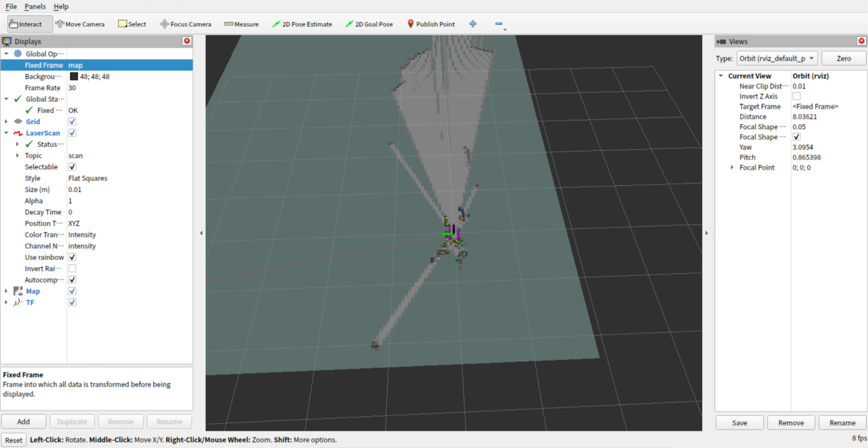Save the current view
Image resolution: width=868 pixels, height=448 pixels.
739,423
